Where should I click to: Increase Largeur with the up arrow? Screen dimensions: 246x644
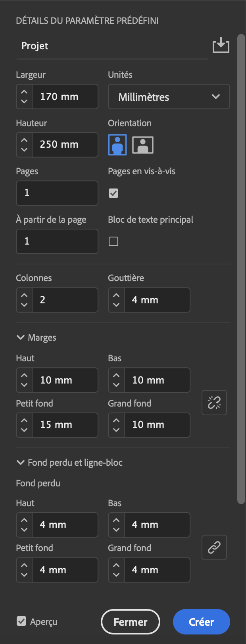(x=24, y=92)
